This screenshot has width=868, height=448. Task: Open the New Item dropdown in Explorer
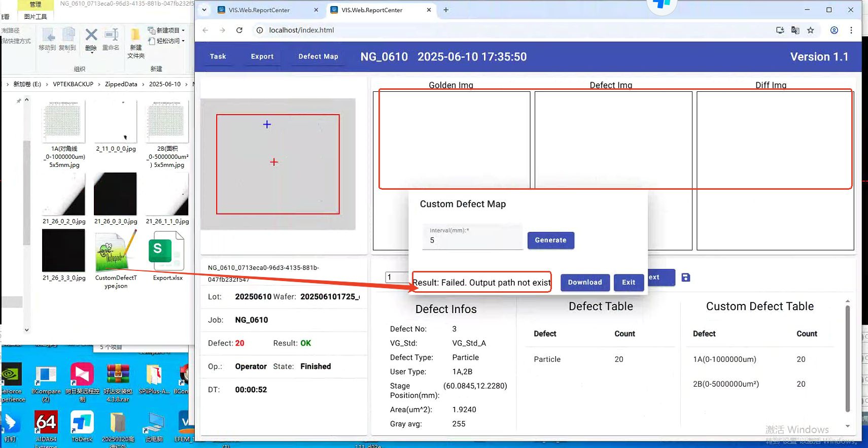[166, 30]
